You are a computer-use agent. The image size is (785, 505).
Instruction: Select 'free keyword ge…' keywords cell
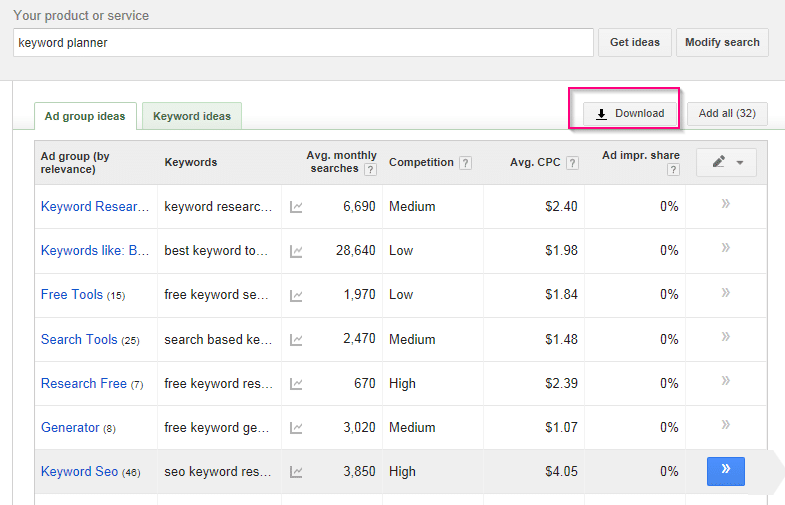tap(217, 427)
